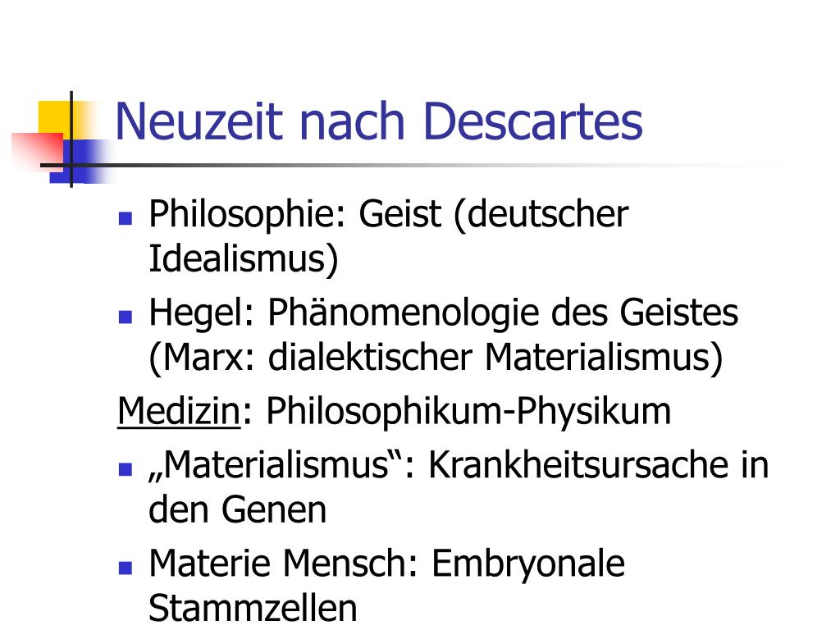840x630 pixels.
Task: Click the slide title Neuzeit nach Descartes
Action: pyautogui.click(x=379, y=121)
